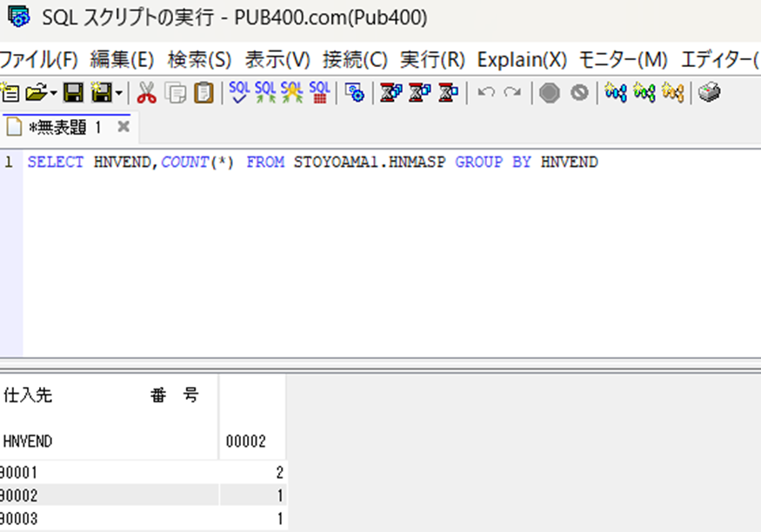Click count cell 1 for 90002
This screenshot has height=532, width=761.
[x=253, y=495]
